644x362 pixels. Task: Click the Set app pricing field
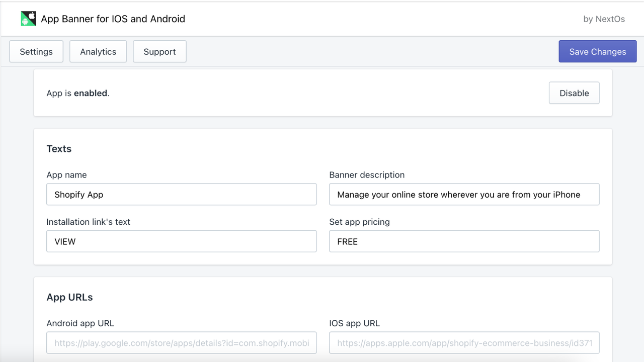[x=464, y=241]
